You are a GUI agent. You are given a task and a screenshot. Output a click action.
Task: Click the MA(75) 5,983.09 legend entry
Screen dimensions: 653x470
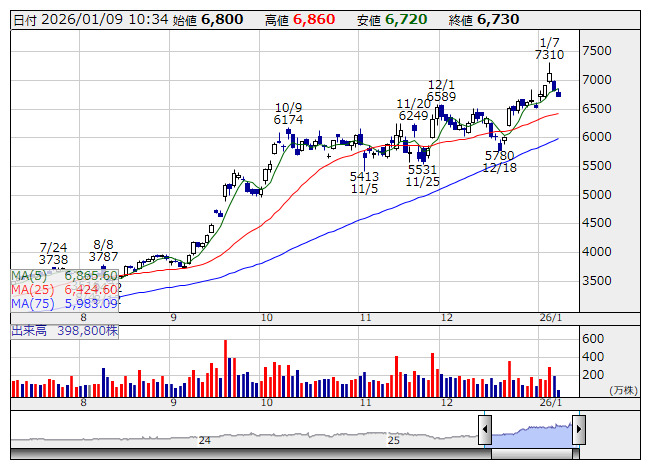click(x=65, y=303)
